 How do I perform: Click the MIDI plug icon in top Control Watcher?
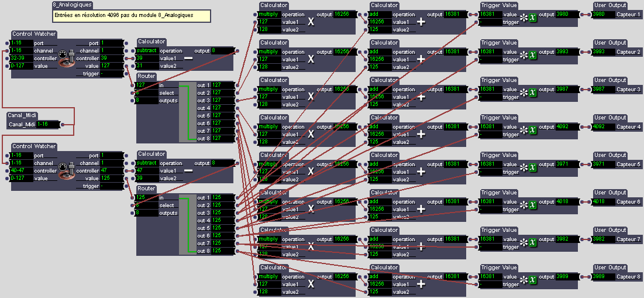[68, 58]
